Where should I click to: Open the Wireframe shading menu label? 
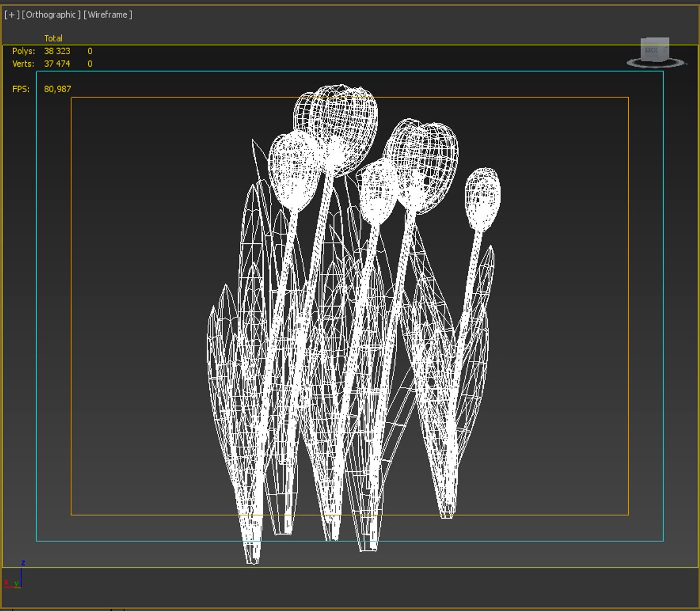(x=108, y=15)
